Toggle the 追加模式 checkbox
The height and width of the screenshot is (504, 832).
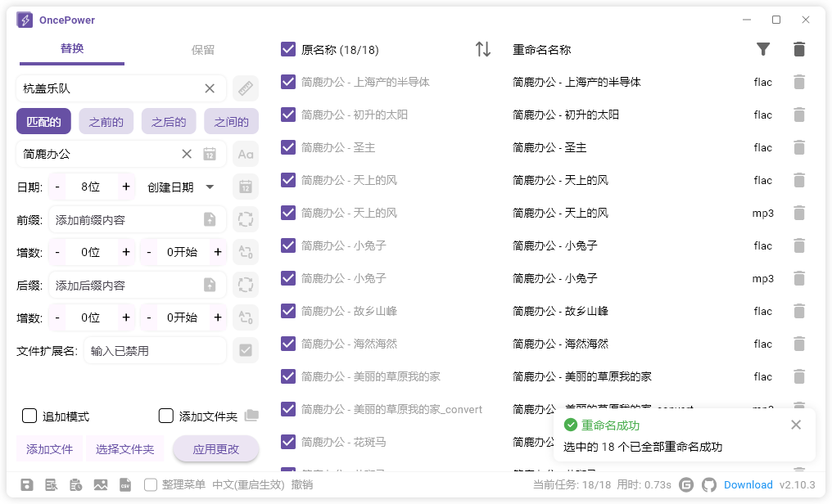click(29, 416)
